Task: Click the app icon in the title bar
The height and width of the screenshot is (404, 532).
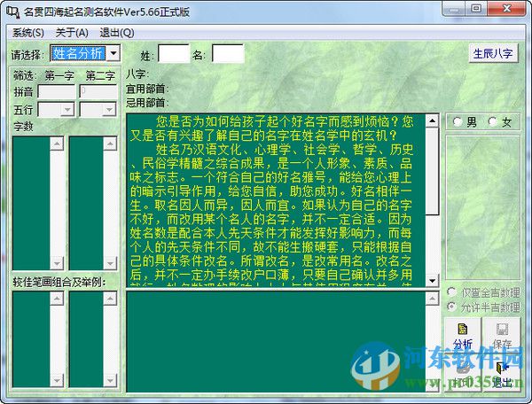Action: (x=12, y=12)
